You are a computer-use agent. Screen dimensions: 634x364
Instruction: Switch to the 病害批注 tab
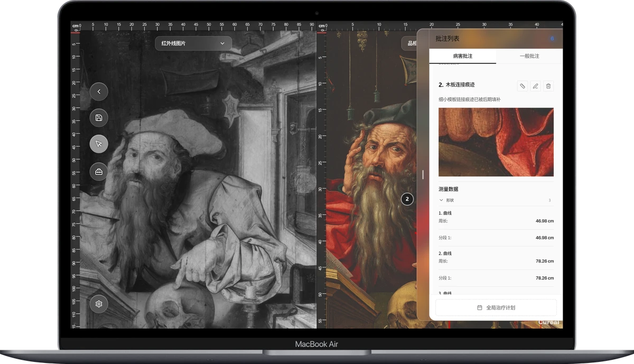[462, 56]
